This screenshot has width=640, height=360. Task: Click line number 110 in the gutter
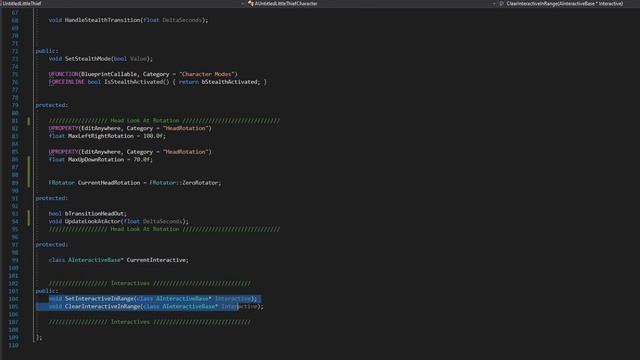(13, 345)
